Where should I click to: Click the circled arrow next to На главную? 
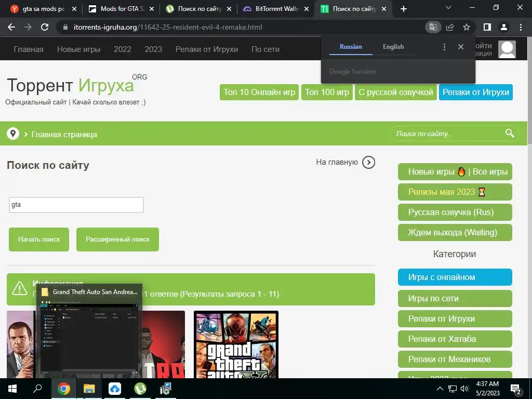368,162
